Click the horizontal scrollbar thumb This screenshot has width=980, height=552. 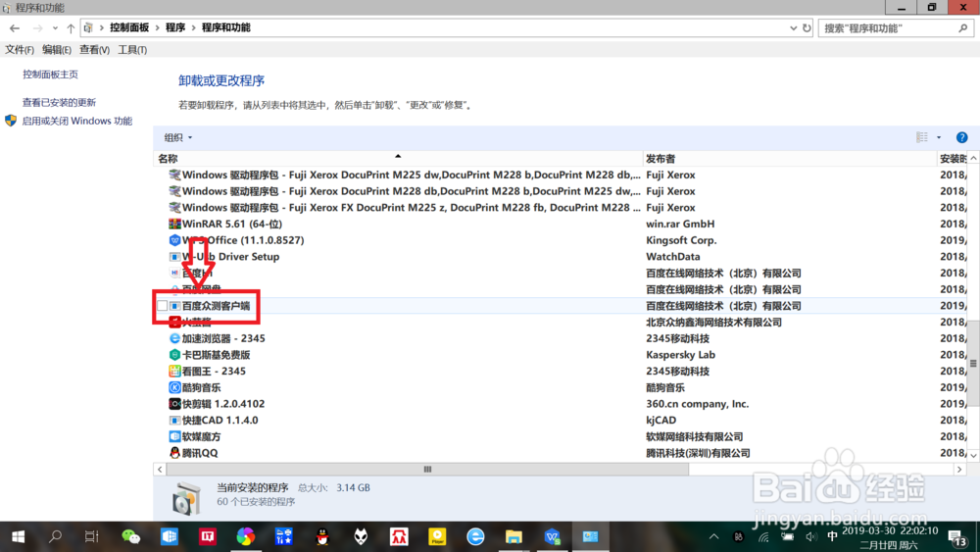coord(427,470)
